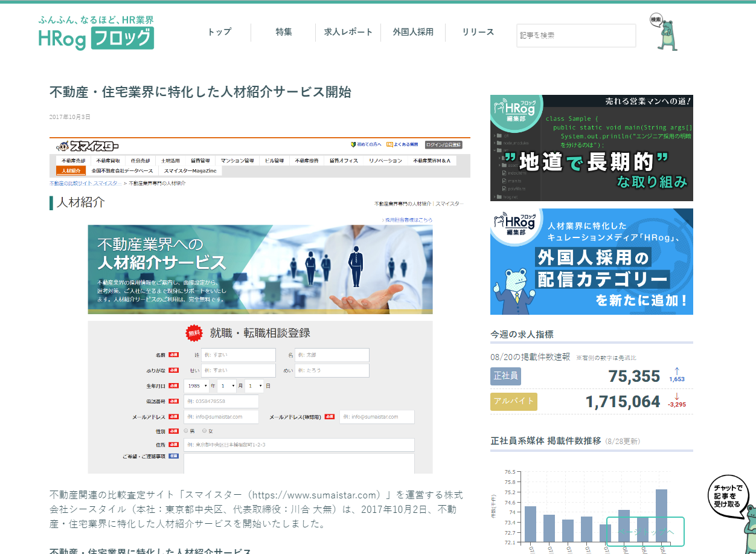Click the red 無料 badge in the embedded form
Screen dimensions: 756x554
[194, 333]
